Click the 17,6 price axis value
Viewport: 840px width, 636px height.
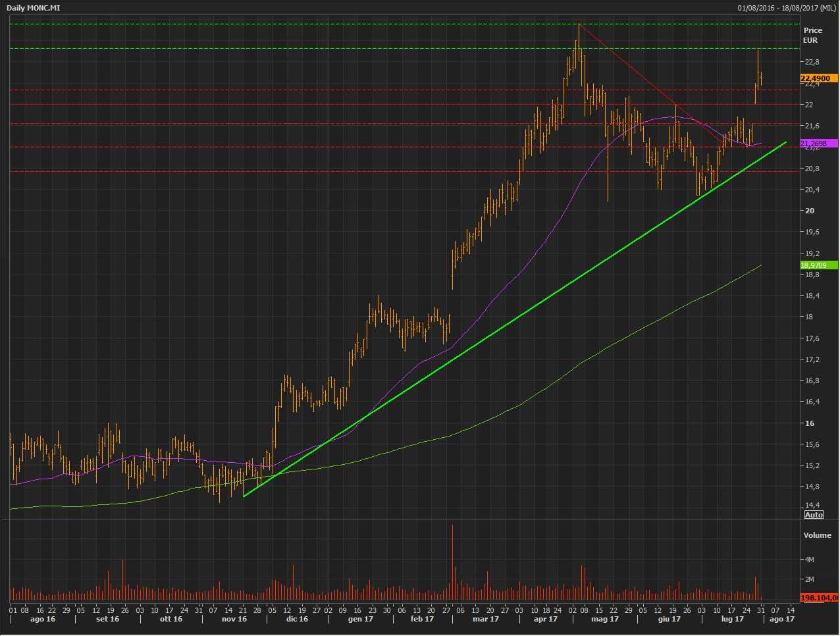[x=812, y=338]
